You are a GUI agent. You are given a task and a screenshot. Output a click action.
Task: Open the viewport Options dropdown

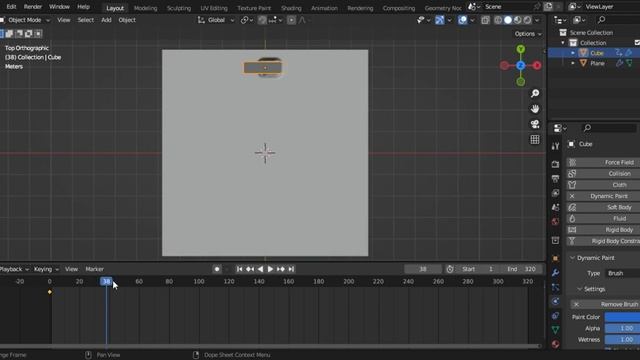528,34
